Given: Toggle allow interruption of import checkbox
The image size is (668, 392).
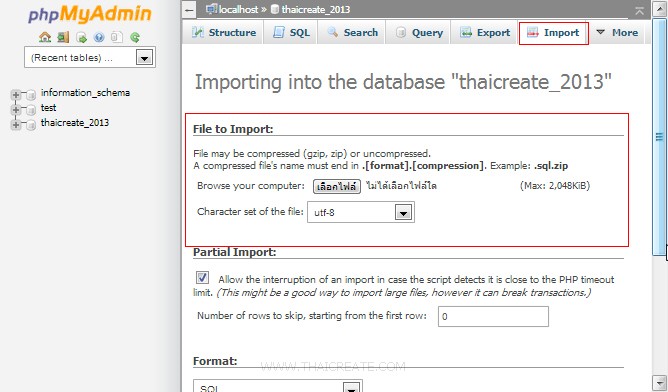Looking at the screenshot, I should [203, 278].
